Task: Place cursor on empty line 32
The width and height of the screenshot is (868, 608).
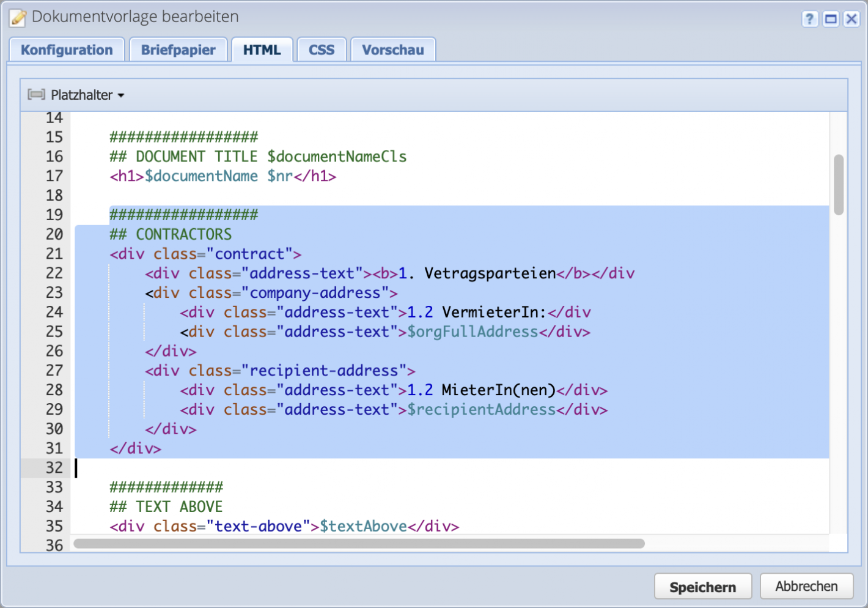Action: 451,468
